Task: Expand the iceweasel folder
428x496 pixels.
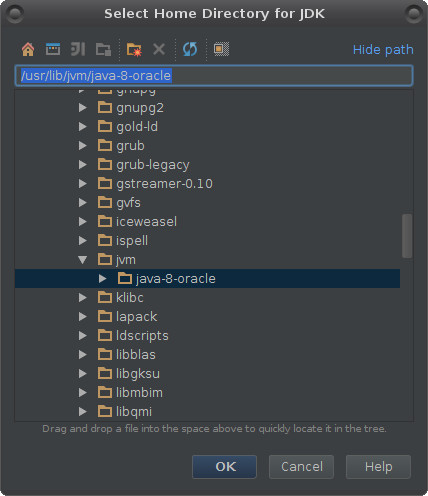Action: pyautogui.click(x=83, y=222)
